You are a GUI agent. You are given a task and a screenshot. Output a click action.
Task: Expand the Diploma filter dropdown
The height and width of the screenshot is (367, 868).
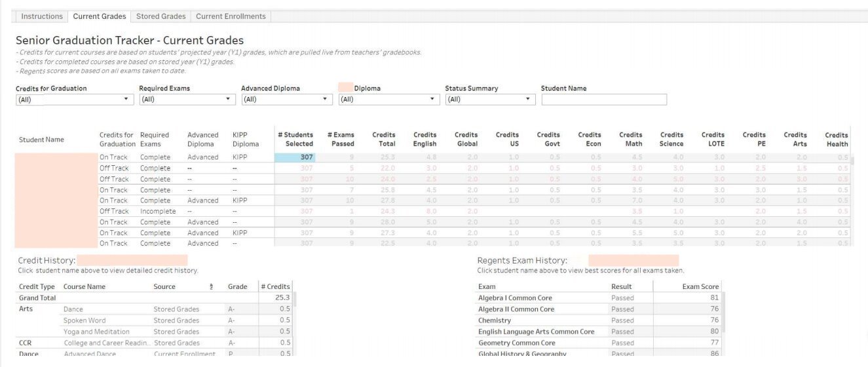click(389, 100)
